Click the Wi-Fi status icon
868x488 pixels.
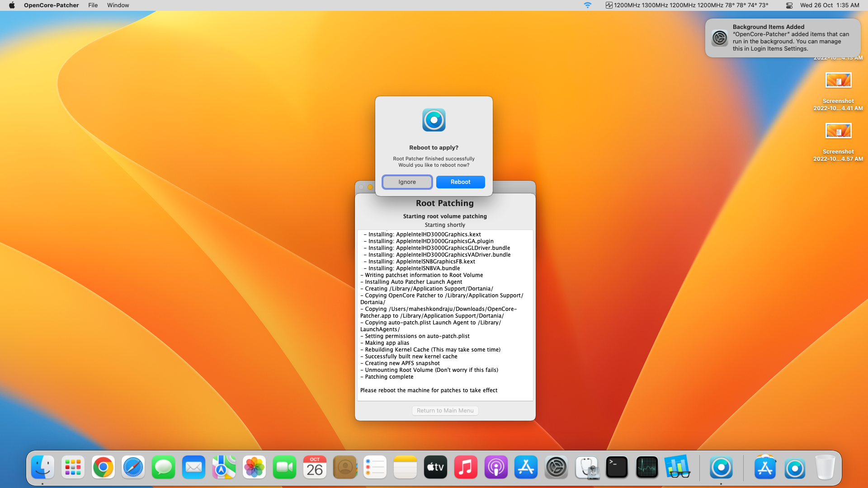tap(587, 5)
